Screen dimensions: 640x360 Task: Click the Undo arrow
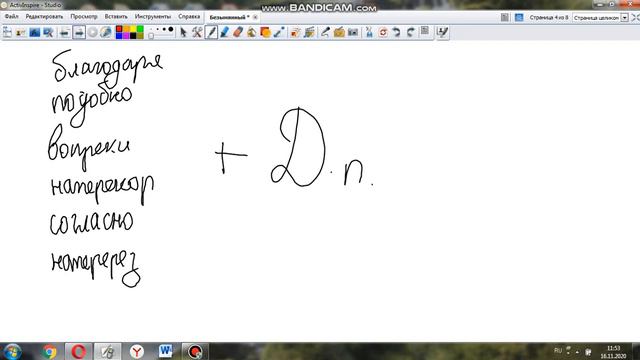click(396, 32)
